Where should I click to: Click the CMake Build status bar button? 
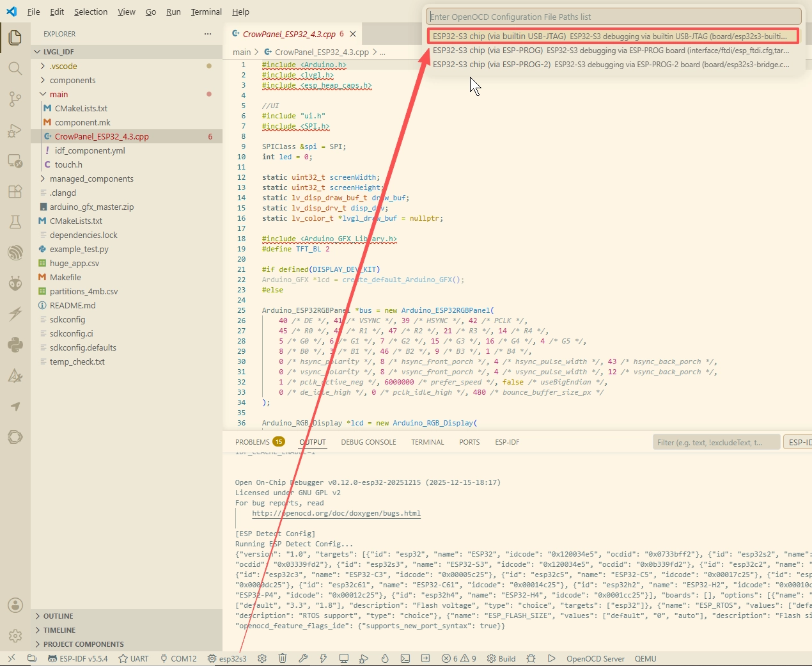501,658
